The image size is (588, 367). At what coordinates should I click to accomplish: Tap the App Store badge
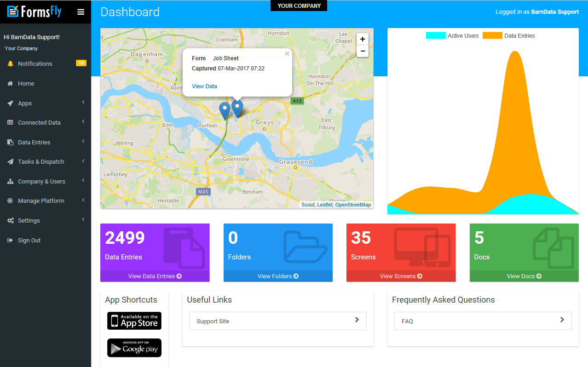click(134, 321)
